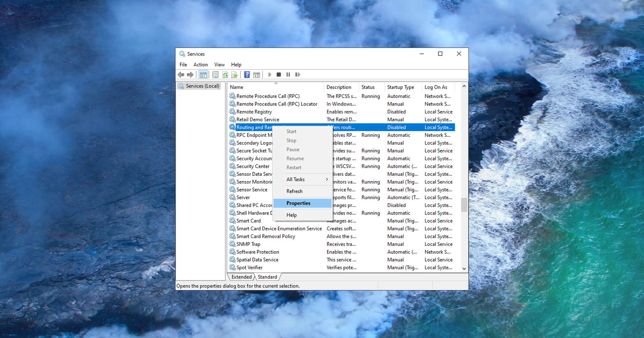
Task: Open the Action menu
Action: tap(200, 65)
